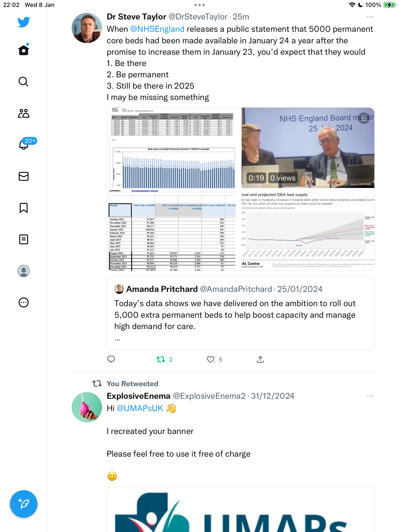This screenshot has height=532, width=399.
Task: Open Messages envelope icon
Action: tap(24, 176)
